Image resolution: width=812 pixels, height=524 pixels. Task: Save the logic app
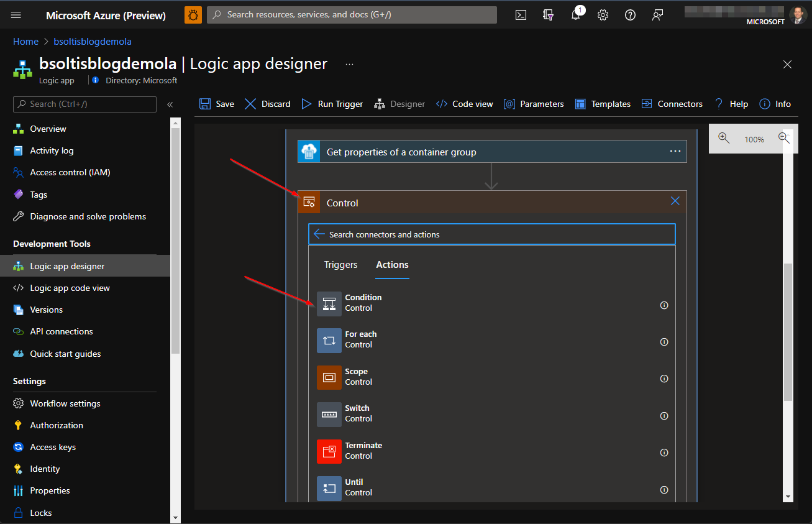point(217,104)
